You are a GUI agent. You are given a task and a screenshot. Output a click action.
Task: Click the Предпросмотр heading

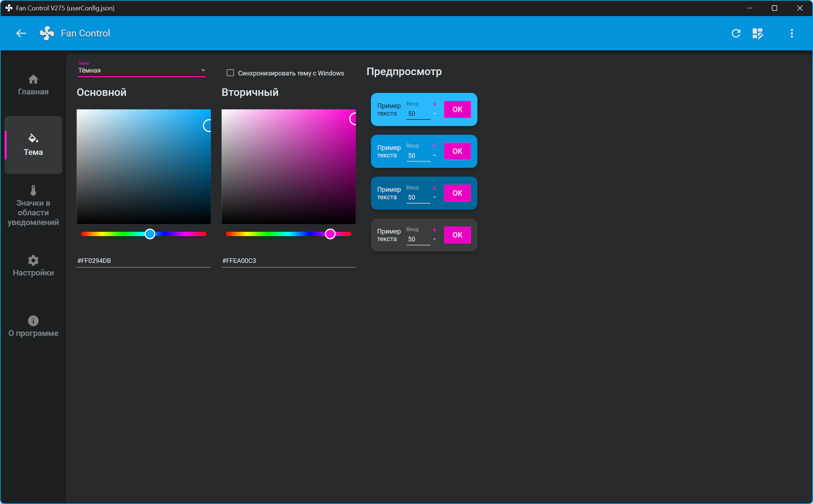(404, 72)
